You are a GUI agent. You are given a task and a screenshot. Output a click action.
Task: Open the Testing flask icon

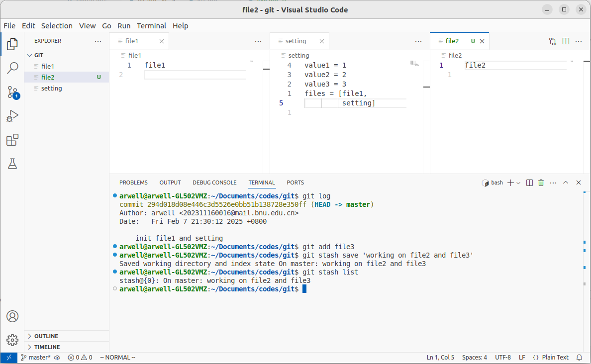tap(12, 164)
